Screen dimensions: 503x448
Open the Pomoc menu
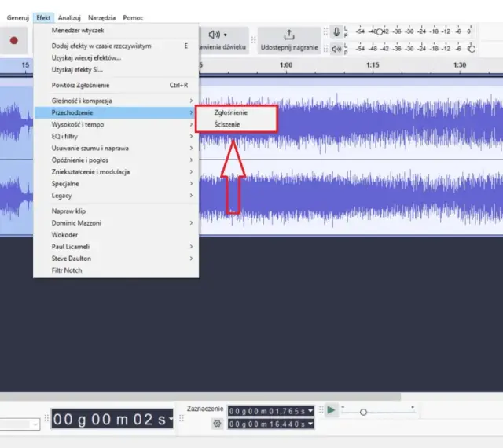(x=133, y=17)
